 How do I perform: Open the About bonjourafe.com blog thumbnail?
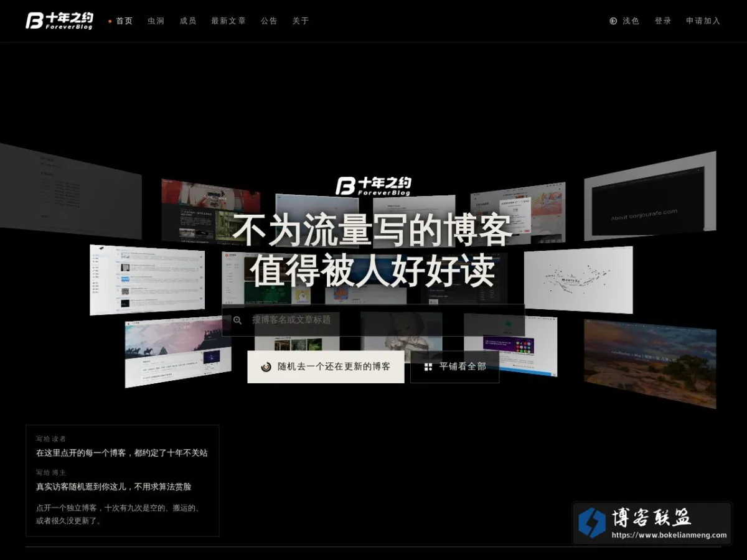pos(650,195)
